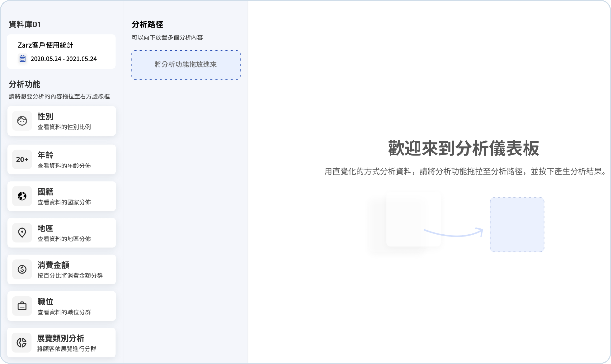Viewport: 611px width, 364px height.
Task: Click description 將顧客依展覽進行分群
Action: click(67, 349)
